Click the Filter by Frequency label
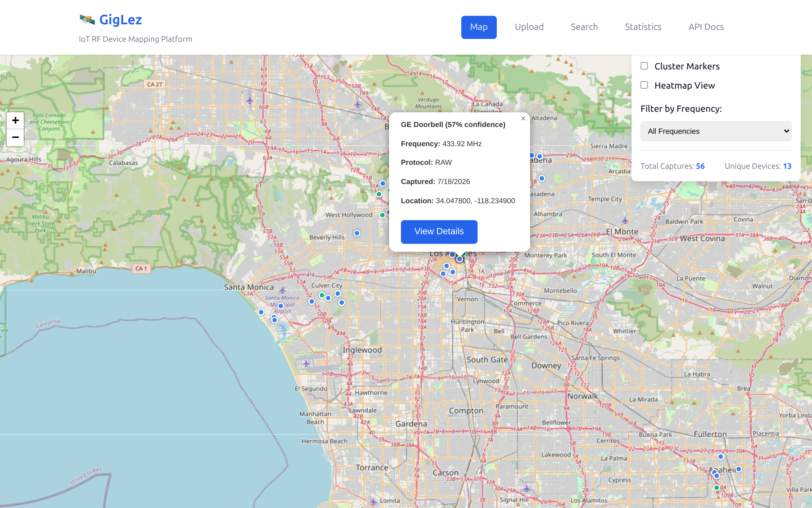Image resolution: width=812 pixels, height=508 pixels. (x=681, y=109)
